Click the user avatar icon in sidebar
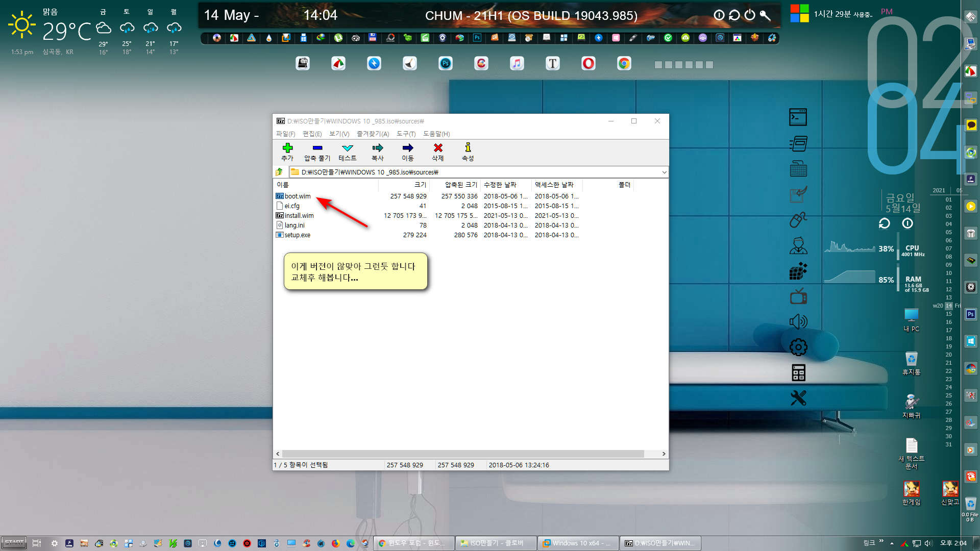Viewport: 980px width, 551px height. coord(798,245)
